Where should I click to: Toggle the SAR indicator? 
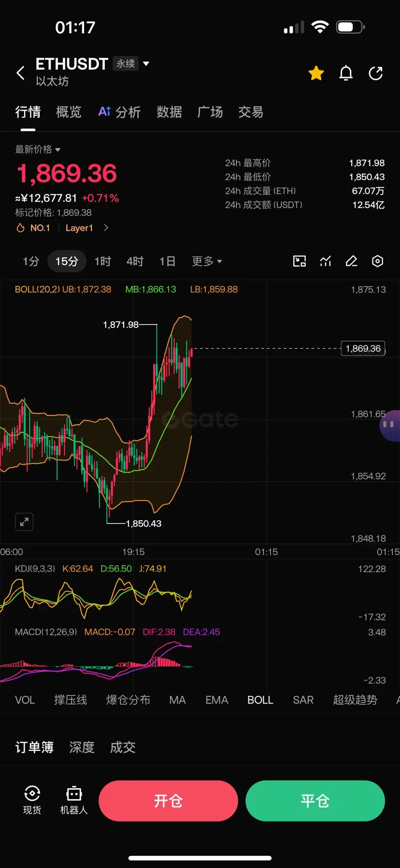click(303, 700)
